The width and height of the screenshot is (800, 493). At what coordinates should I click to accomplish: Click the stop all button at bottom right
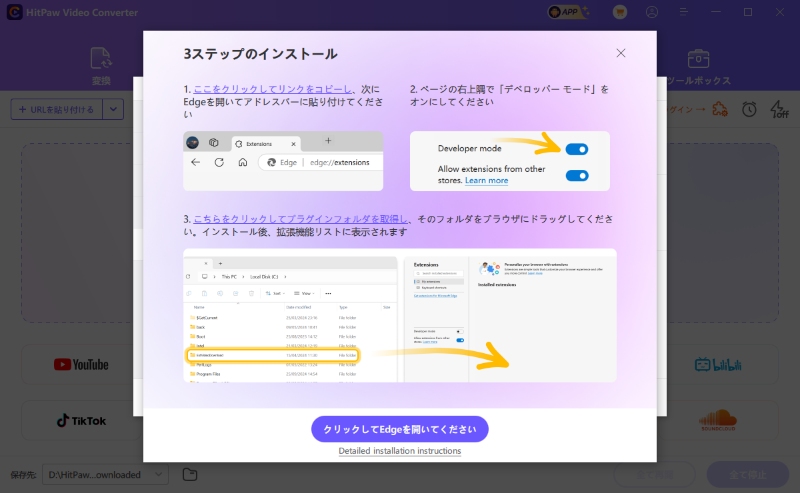(747, 475)
